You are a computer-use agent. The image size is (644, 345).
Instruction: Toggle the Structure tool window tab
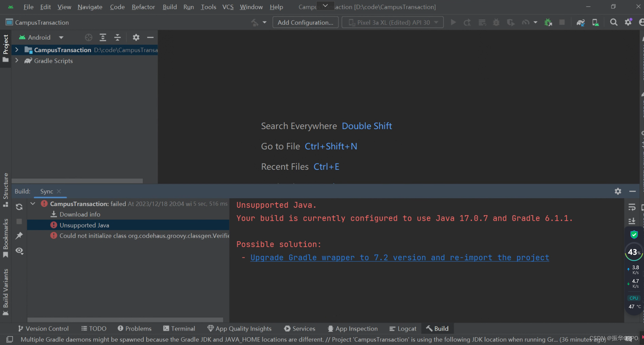point(6,190)
